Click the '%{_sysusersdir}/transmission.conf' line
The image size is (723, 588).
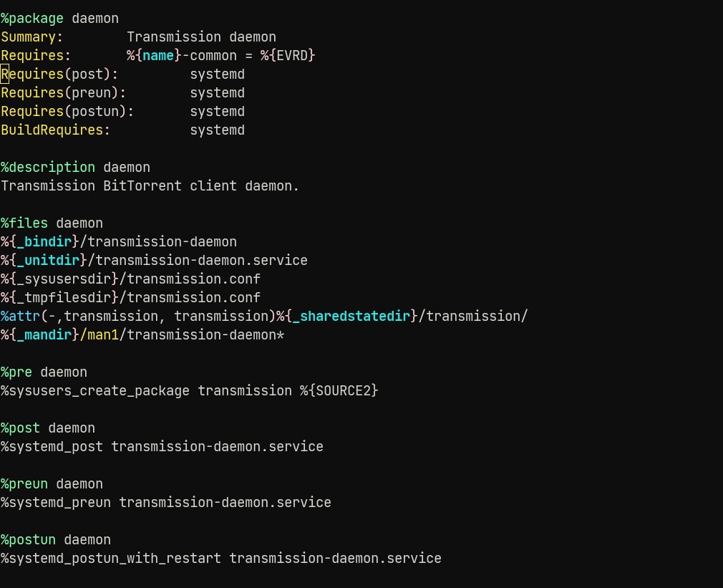coord(130,279)
